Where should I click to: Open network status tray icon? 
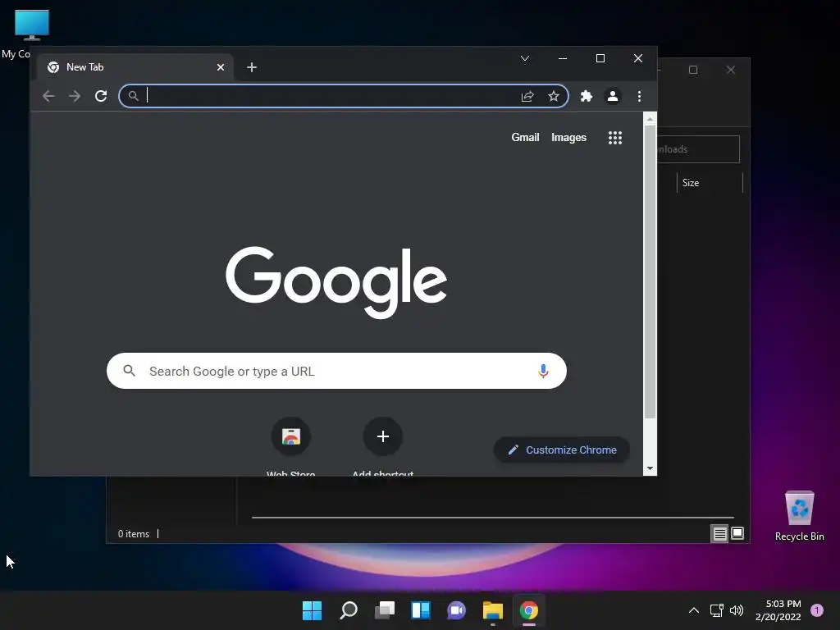(x=716, y=610)
